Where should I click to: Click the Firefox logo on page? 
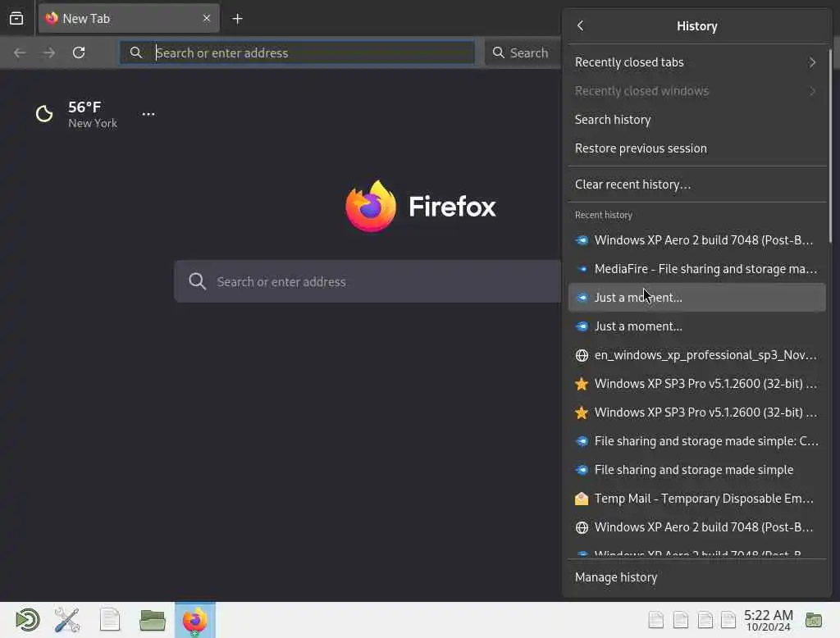point(421,206)
